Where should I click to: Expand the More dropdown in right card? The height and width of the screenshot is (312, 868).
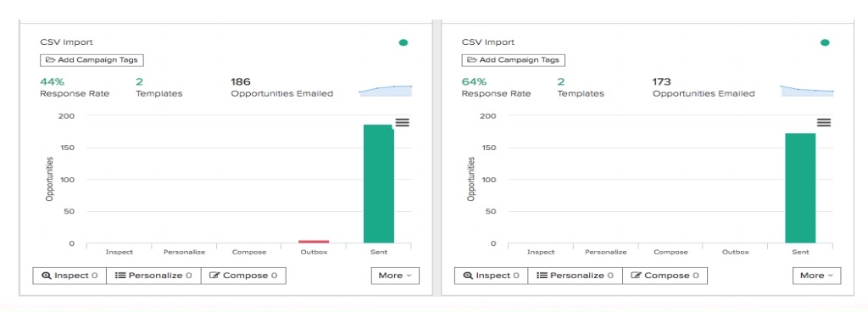tap(816, 276)
